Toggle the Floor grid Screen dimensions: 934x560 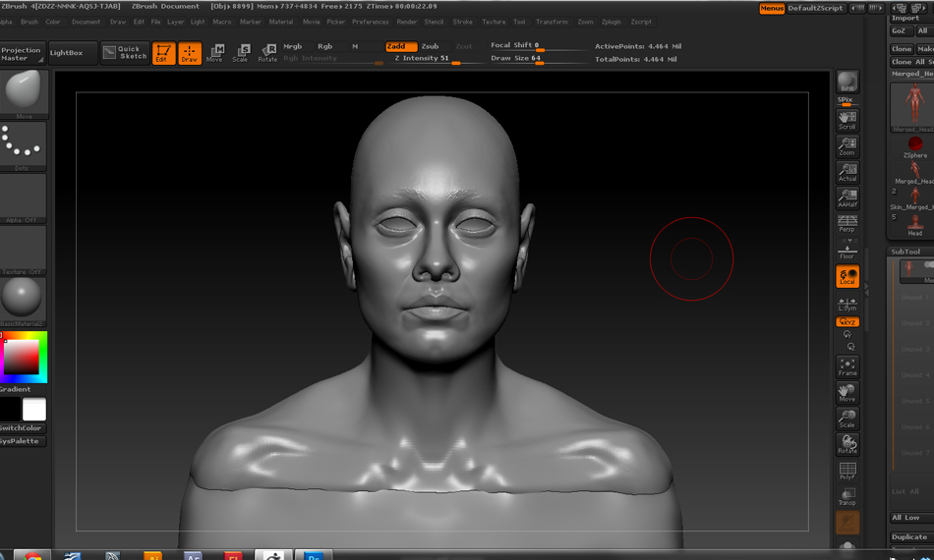pos(847,250)
